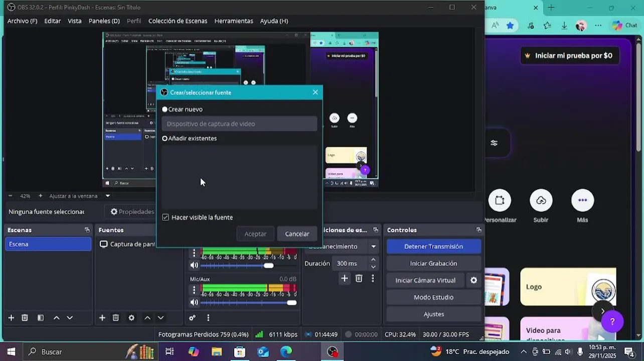
Task: Open the Paneles (D) menu
Action: (x=104, y=21)
